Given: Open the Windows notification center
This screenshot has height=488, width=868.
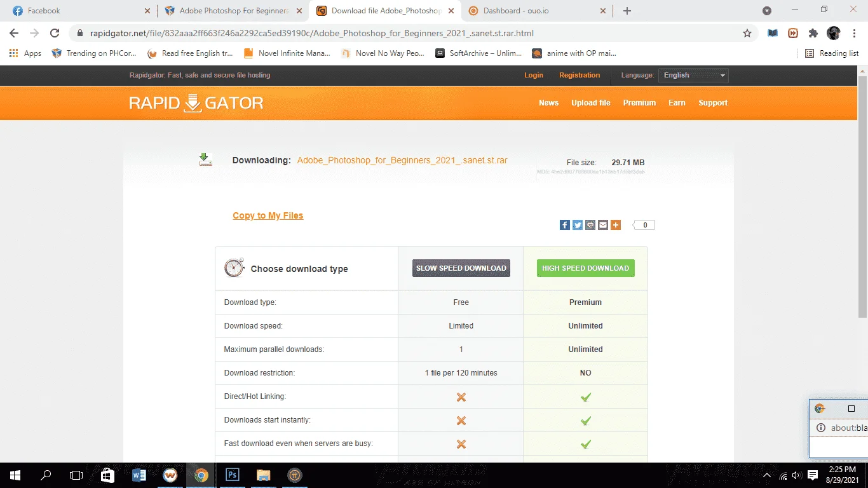Looking at the screenshot, I should [813, 475].
